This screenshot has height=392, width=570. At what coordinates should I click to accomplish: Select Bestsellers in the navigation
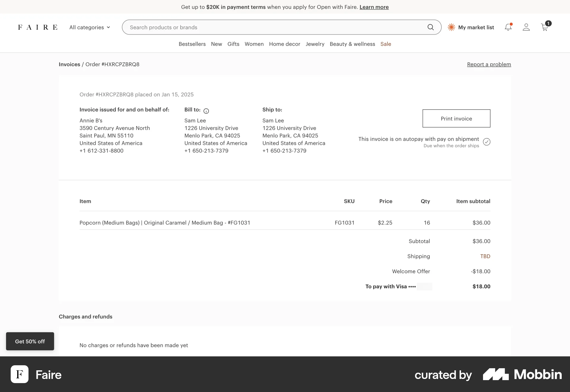[x=192, y=44]
